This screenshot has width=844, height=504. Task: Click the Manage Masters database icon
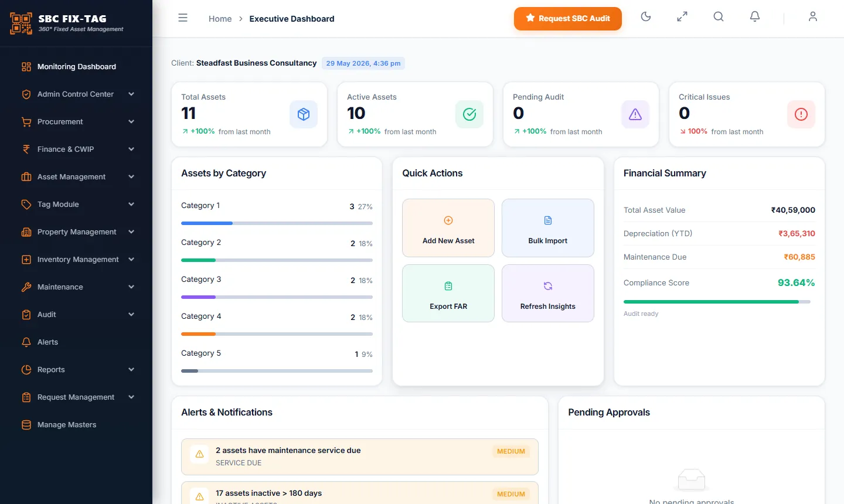click(26, 425)
